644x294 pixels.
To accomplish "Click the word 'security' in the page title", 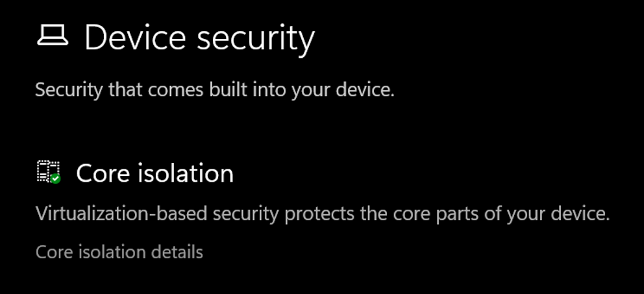I will click(x=256, y=38).
